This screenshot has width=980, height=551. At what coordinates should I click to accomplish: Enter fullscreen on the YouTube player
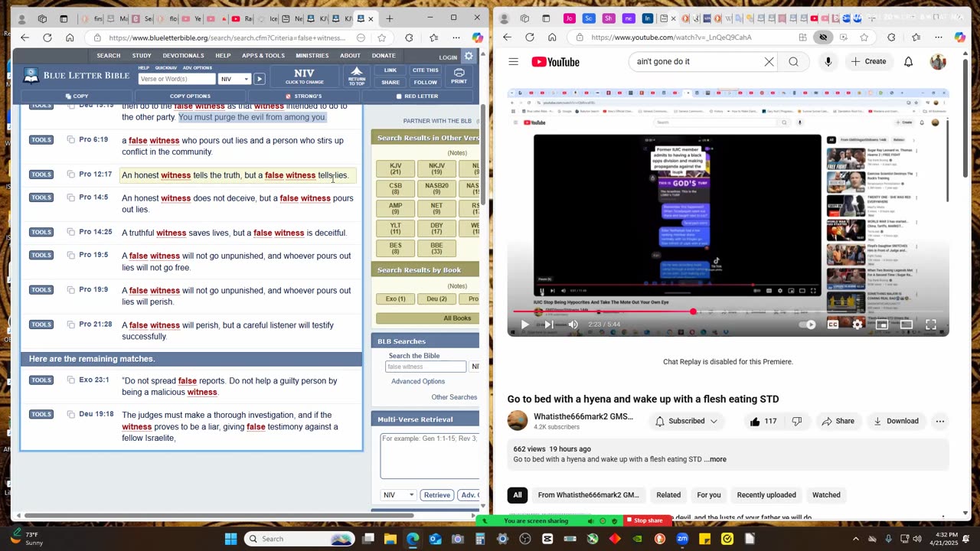[931, 324]
